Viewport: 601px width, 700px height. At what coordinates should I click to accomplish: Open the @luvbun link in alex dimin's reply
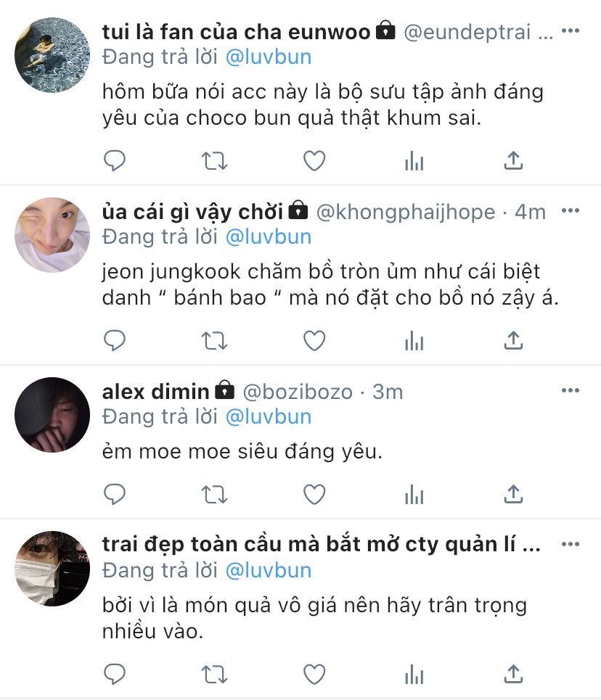[x=269, y=416]
